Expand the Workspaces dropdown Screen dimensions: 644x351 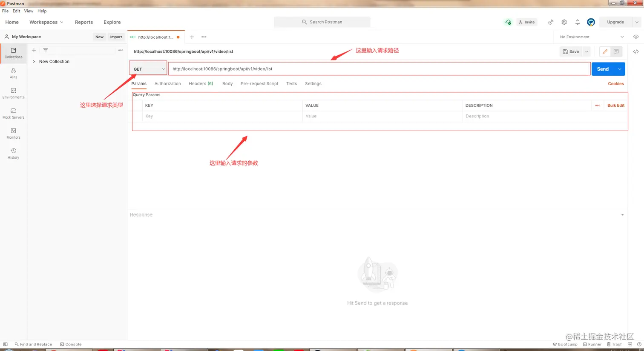coord(46,22)
